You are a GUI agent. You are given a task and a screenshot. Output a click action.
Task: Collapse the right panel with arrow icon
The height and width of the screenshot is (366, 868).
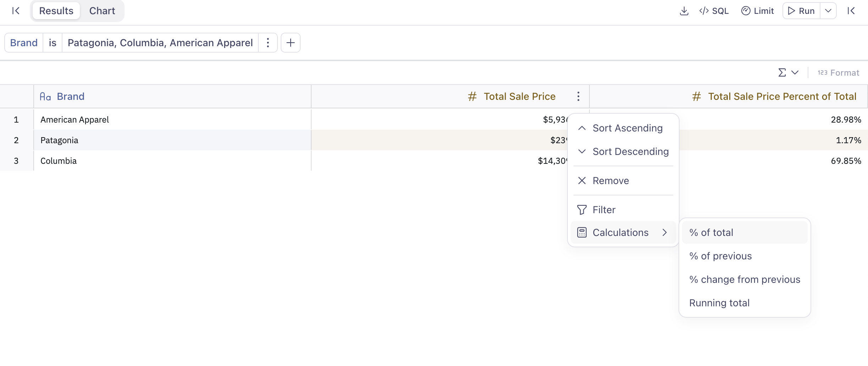[x=851, y=11]
